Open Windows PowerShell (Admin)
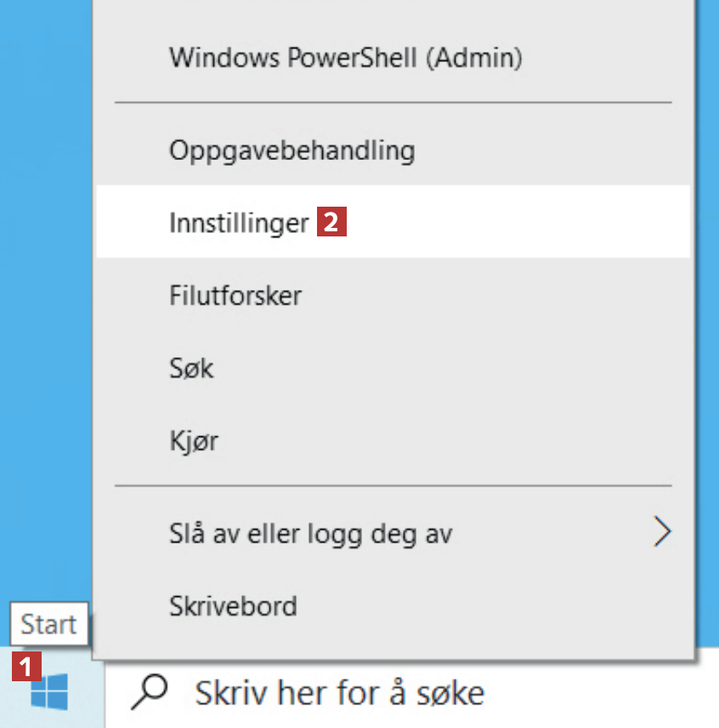 [x=345, y=58]
